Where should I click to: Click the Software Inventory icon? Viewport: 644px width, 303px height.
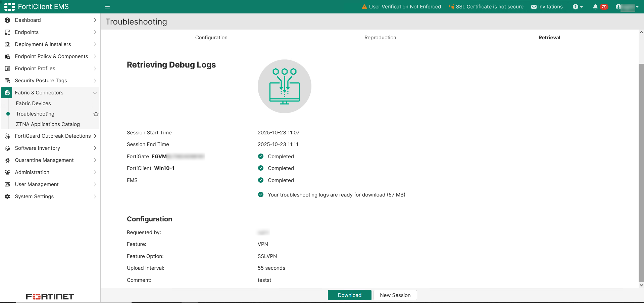click(x=7, y=148)
